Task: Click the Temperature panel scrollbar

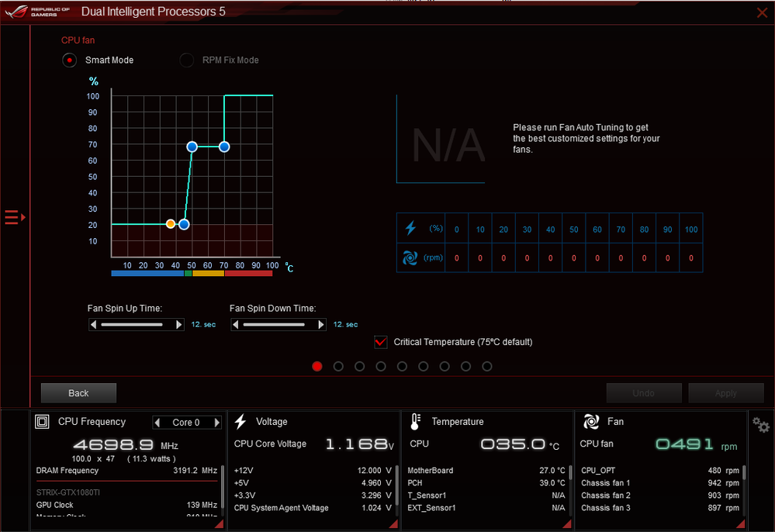Action: tap(570, 473)
